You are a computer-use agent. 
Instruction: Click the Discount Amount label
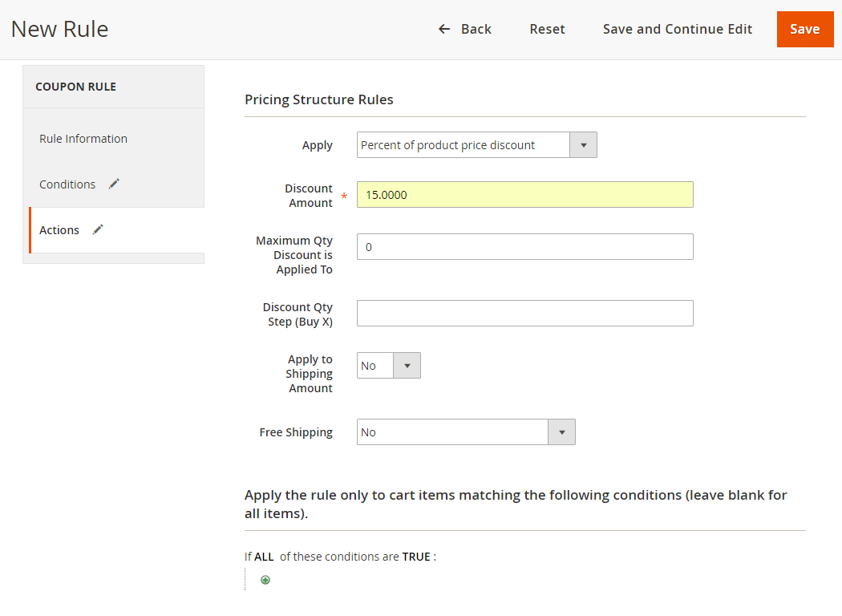pos(308,196)
